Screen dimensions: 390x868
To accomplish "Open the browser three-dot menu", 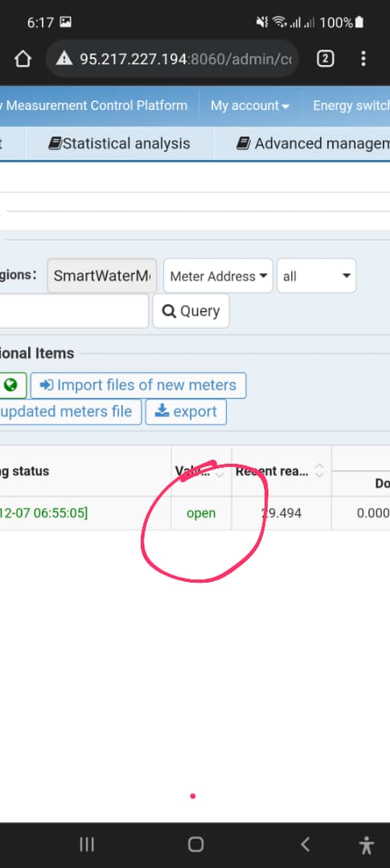I will tap(363, 59).
